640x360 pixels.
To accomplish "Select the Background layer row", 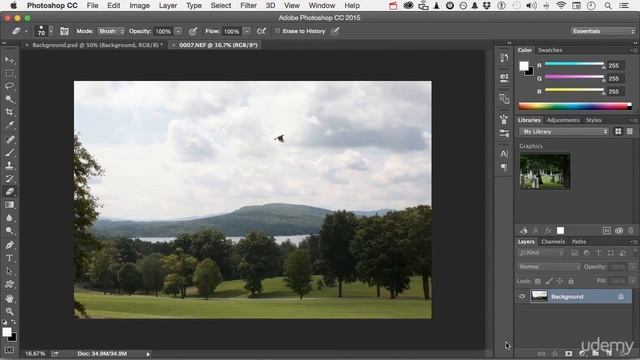I will pos(574,297).
